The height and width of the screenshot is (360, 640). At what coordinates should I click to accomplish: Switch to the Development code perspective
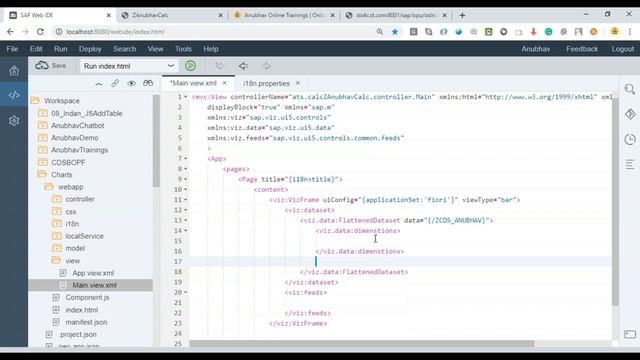click(x=14, y=95)
